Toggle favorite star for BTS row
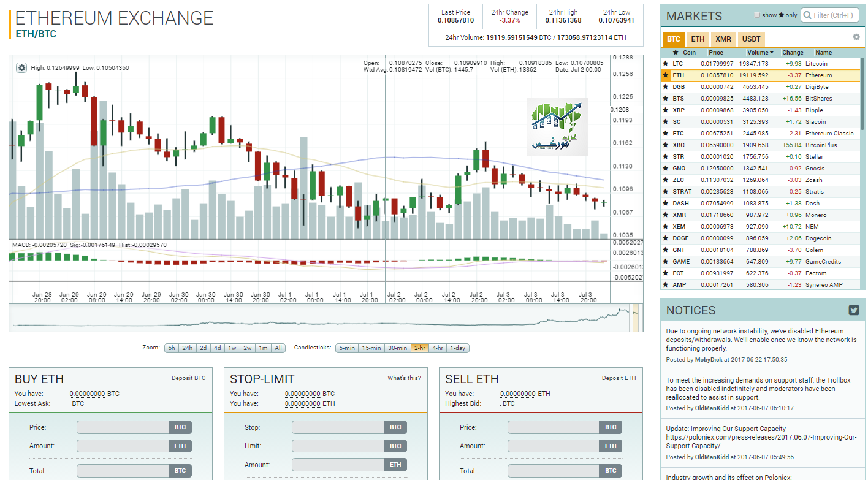The width and height of the screenshot is (868, 480). 665,98
